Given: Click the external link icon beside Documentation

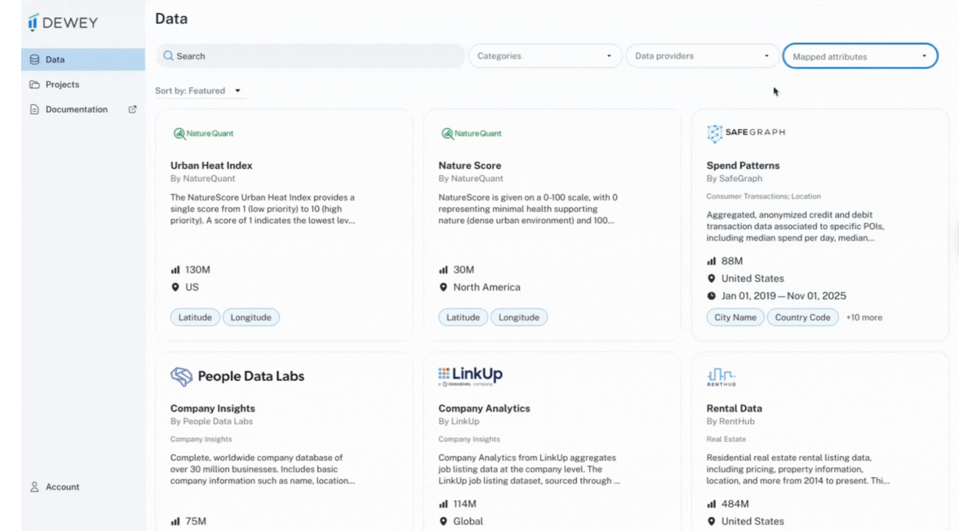Looking at the screenshot, I should point(133,109).
